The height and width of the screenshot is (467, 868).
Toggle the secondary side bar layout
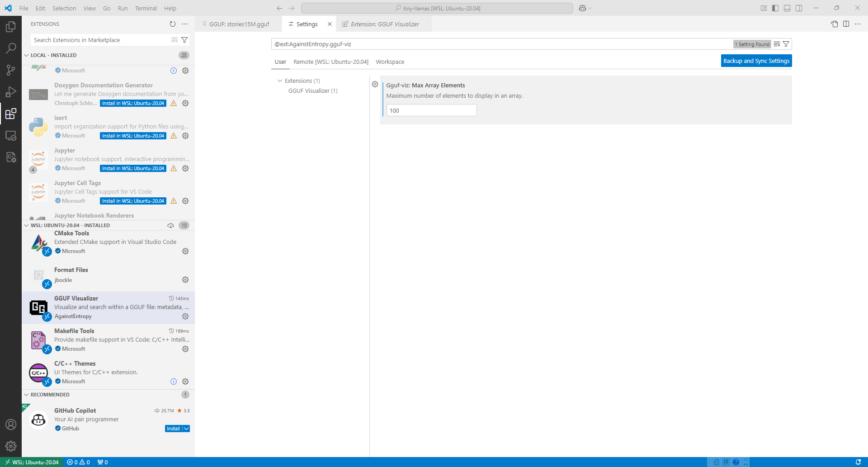point(799,8)
